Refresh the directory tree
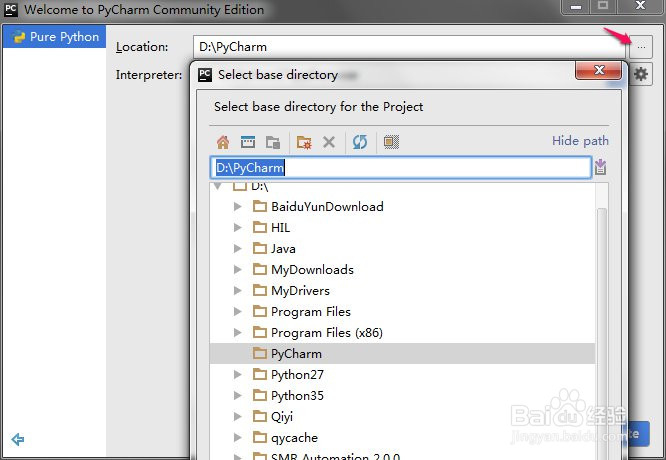Screen dimensions: 666x460 click(360, 142)
